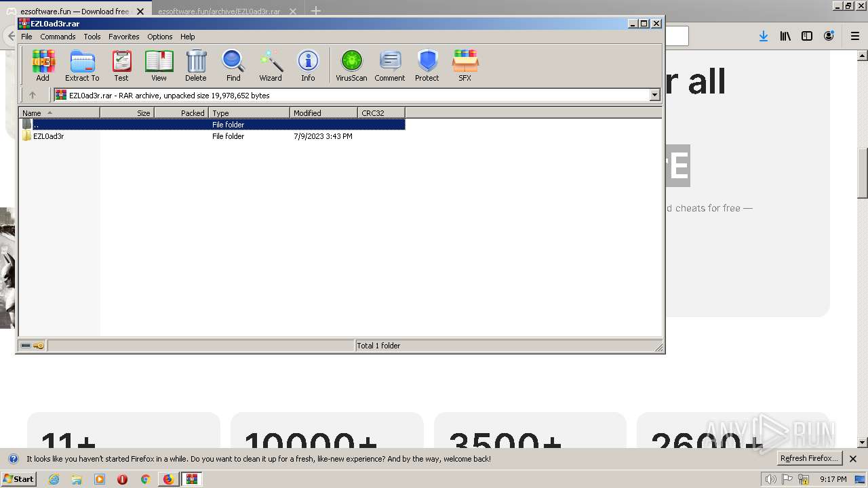Click the '7/9/2023 3:43 PM' modified date

click(x=323, y=136)
